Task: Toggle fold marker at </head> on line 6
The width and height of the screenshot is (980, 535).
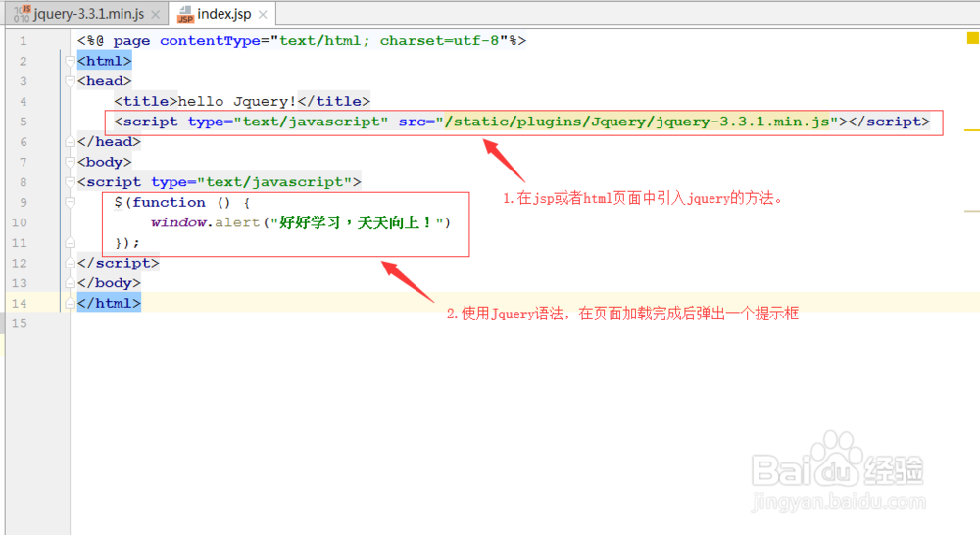Action: (70, 141)
